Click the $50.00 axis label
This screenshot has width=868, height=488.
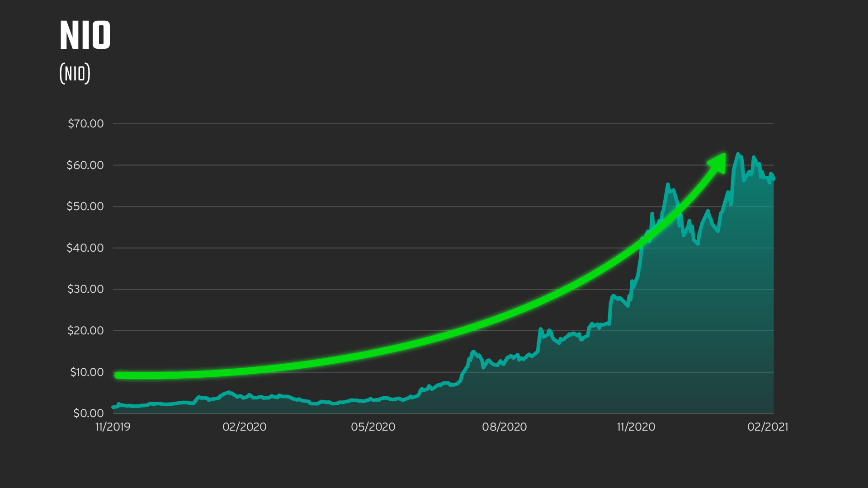click(85, 206)
